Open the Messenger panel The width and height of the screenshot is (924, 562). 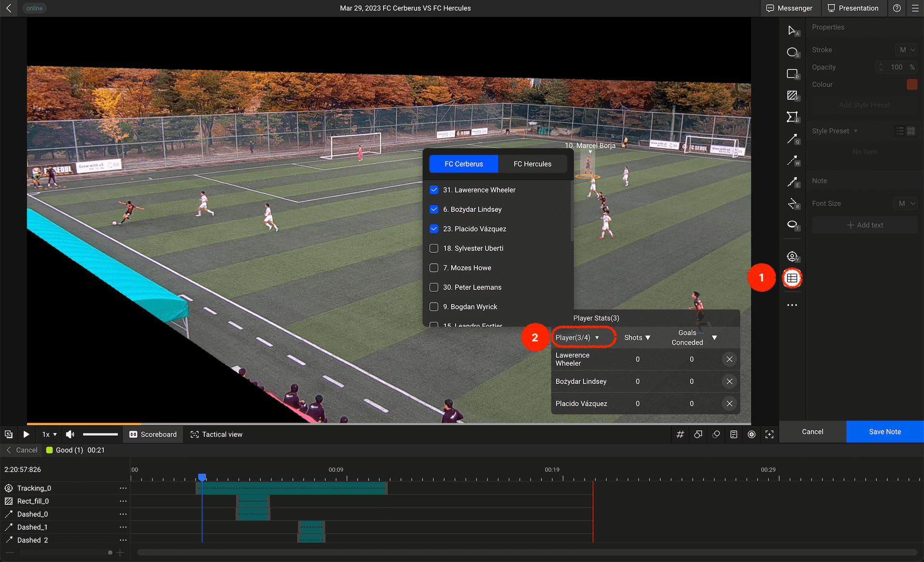(x=789, y=8)
